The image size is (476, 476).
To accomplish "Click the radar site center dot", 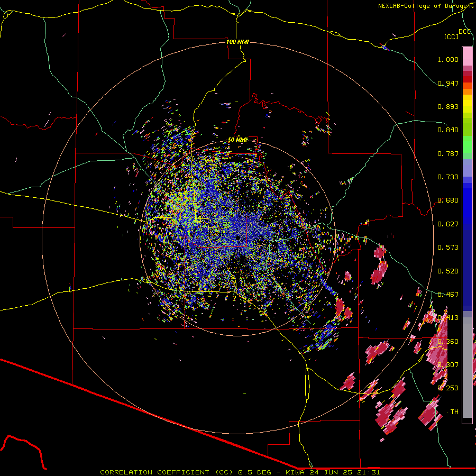I will 237,237.
